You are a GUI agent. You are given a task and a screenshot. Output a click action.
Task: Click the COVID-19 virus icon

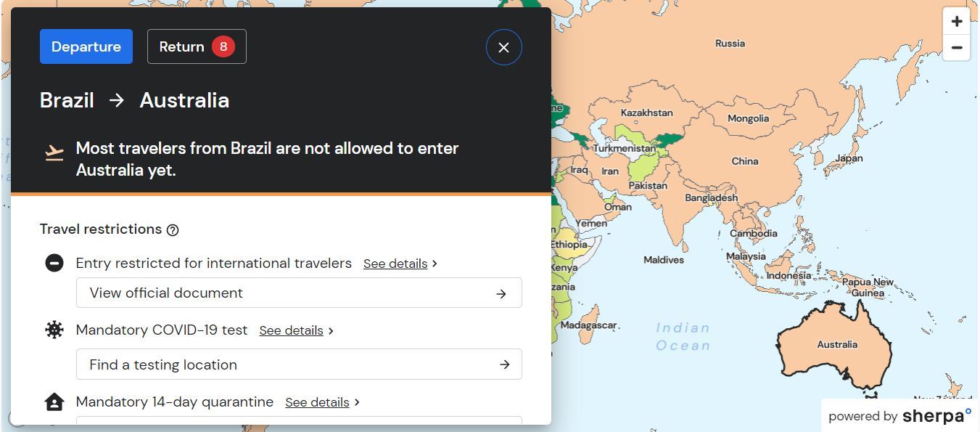point(54,330)
